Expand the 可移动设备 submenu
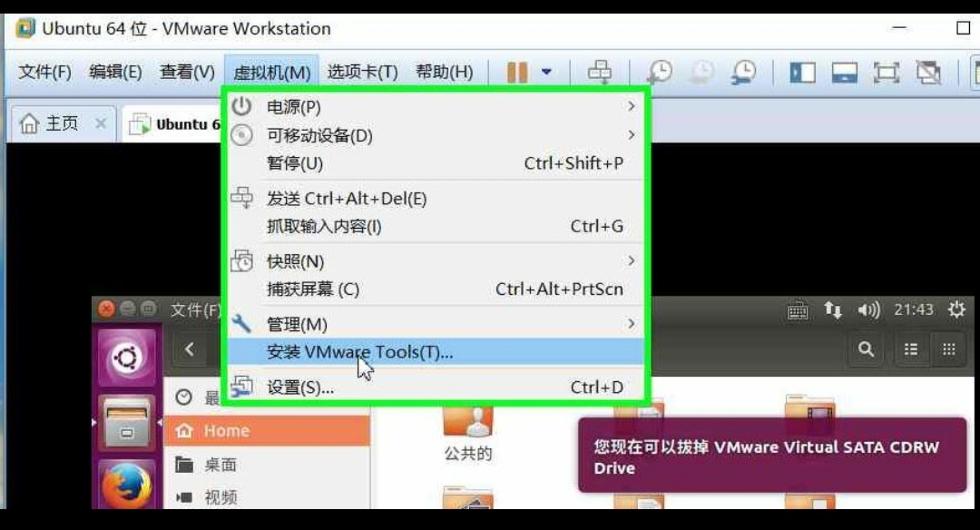The height and width of the screenshot is (530, 980). (x=363, y=134)
